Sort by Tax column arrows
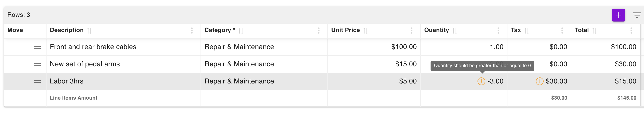644x117 pixels. pos(526,31)
